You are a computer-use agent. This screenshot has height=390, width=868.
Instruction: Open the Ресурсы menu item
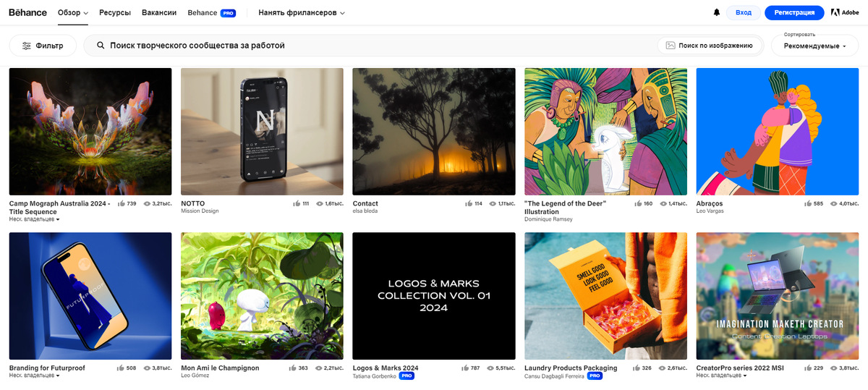tap(115, 12)
